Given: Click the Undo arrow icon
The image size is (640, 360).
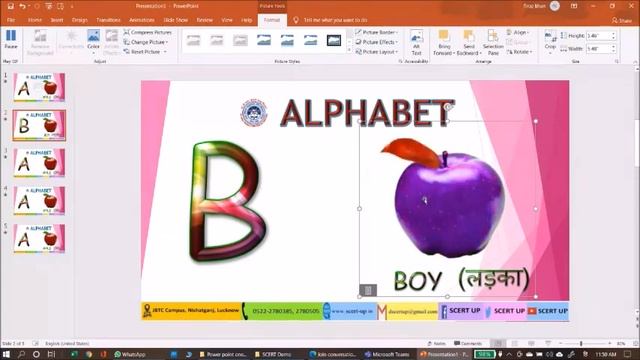Looking at the screenshot, I should (x=22, y=6).
